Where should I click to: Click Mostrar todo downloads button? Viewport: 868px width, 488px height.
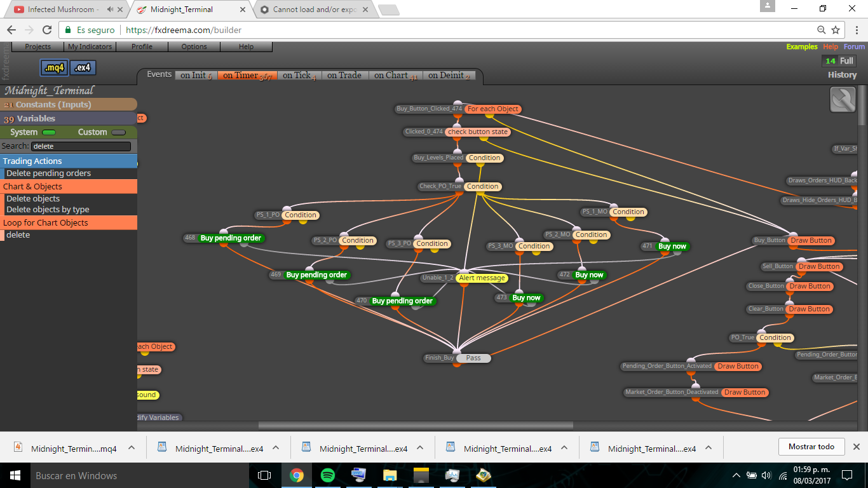[x=811, y=447]
